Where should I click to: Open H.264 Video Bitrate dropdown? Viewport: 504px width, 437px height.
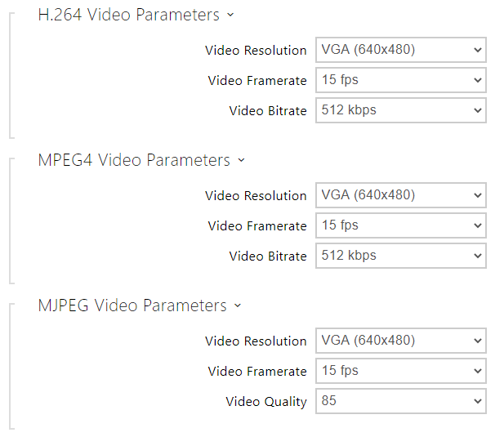coord(400,110)
